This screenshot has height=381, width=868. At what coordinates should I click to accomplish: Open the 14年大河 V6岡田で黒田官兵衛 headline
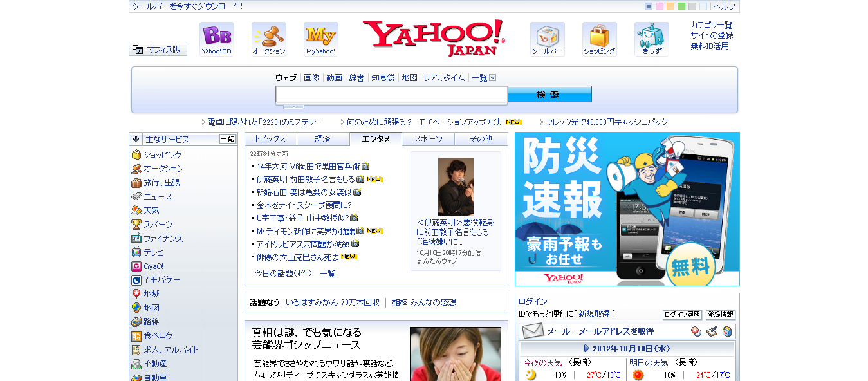click(308, 166)
